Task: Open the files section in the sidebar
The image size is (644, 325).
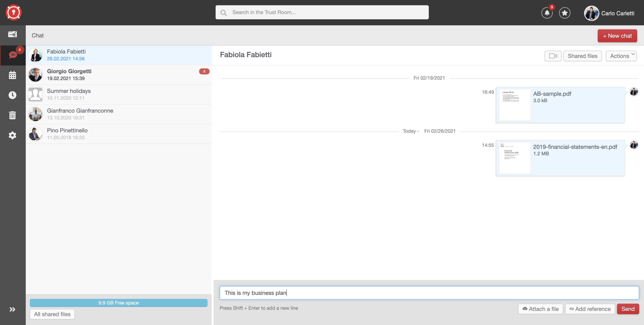Action: (x=13, y=34)
